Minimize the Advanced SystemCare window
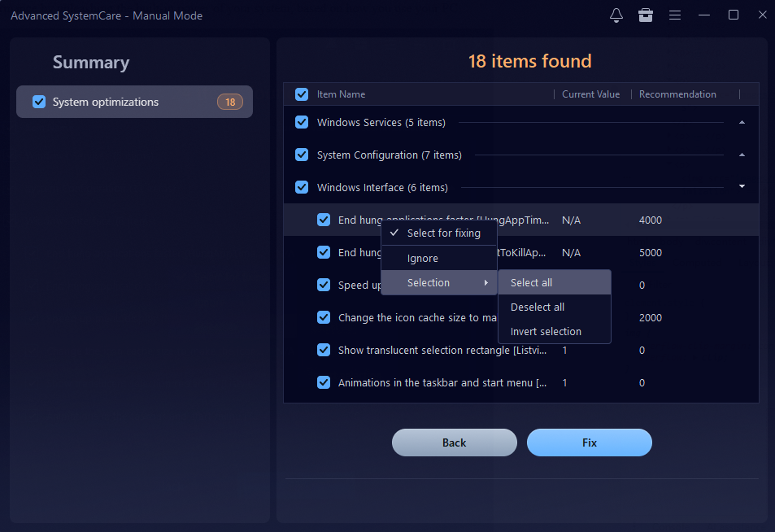The width and height of the screenshot is (775, 532). (x=704, y=15)
